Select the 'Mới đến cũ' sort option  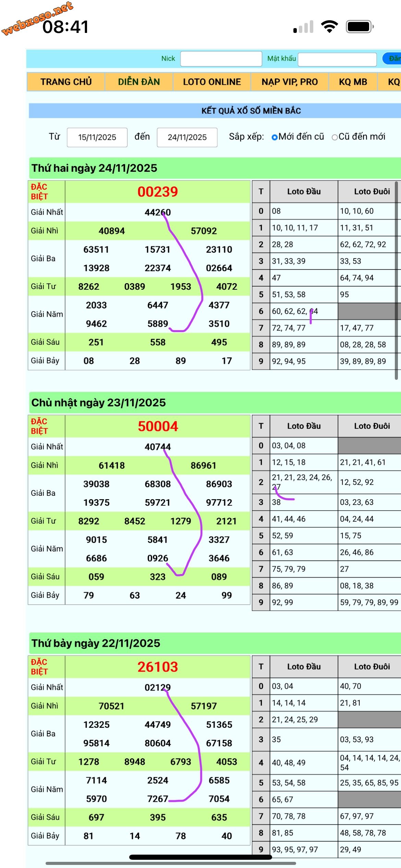275,137
